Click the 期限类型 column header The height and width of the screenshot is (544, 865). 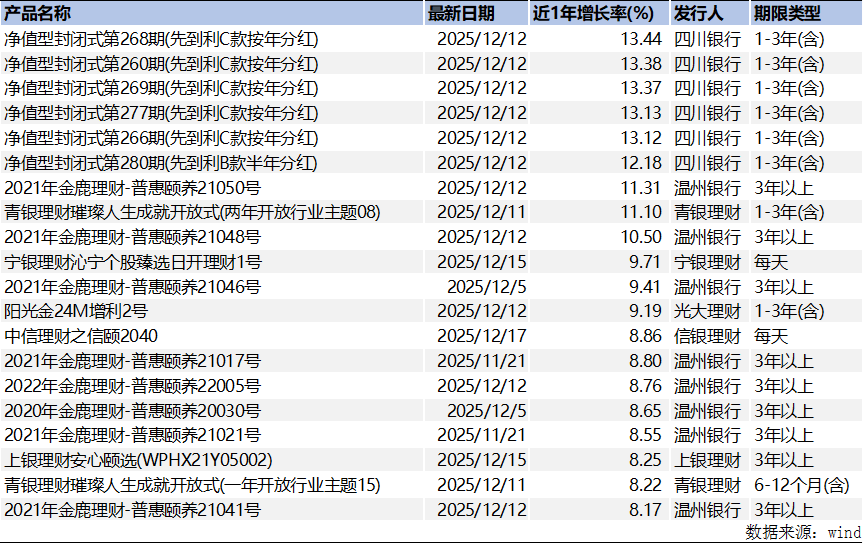[806, 13]
